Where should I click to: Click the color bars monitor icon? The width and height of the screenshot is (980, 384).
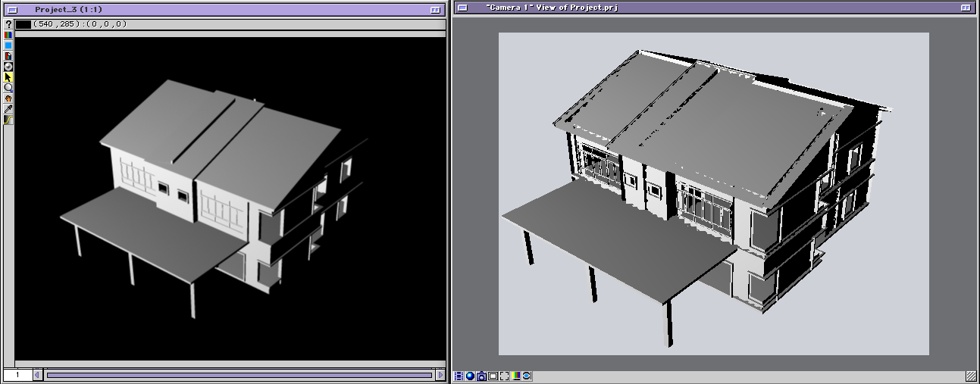tap(516, 376)
